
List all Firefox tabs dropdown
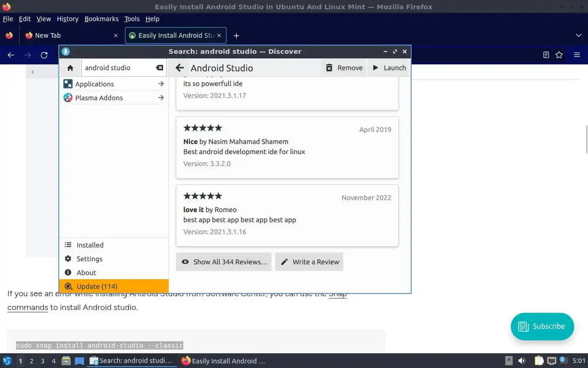[578, 35]
